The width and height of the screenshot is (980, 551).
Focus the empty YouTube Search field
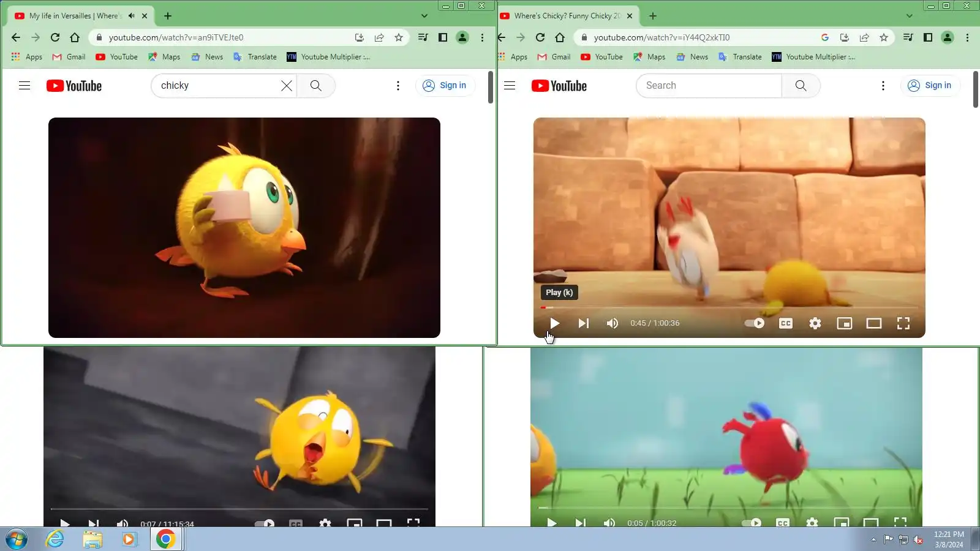pos(709,86)
